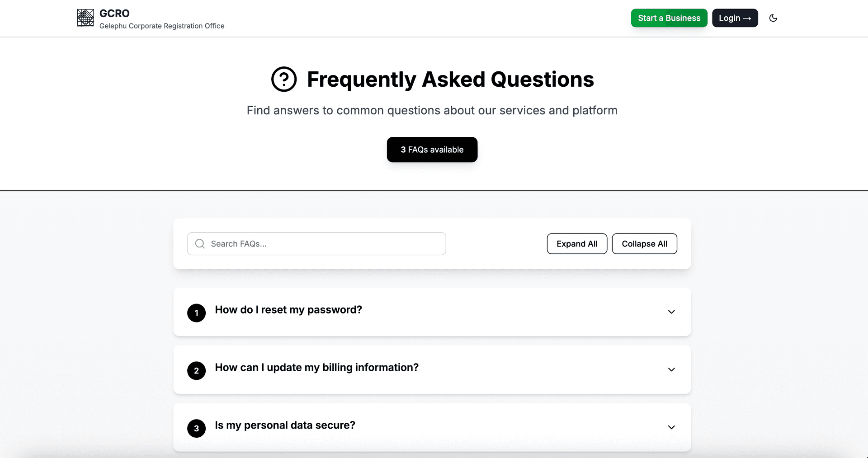
Task: Toggle dark mode with the moon icon
Action: [x=773, y=18]
